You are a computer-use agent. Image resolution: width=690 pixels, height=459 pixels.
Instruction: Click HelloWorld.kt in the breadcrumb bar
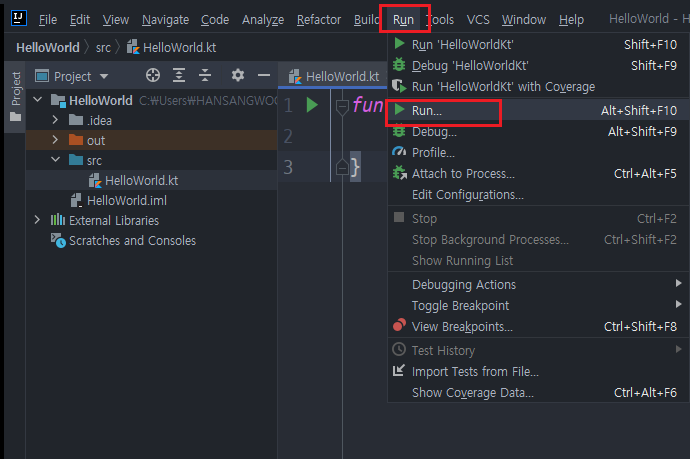coord(180,47)
